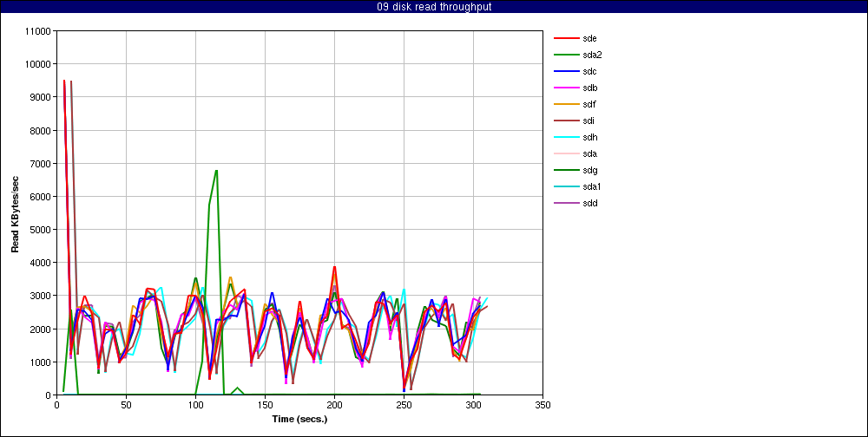Click the 1000 y-axis value
Viewport: 868px width, 437px height.
(41, 362)
